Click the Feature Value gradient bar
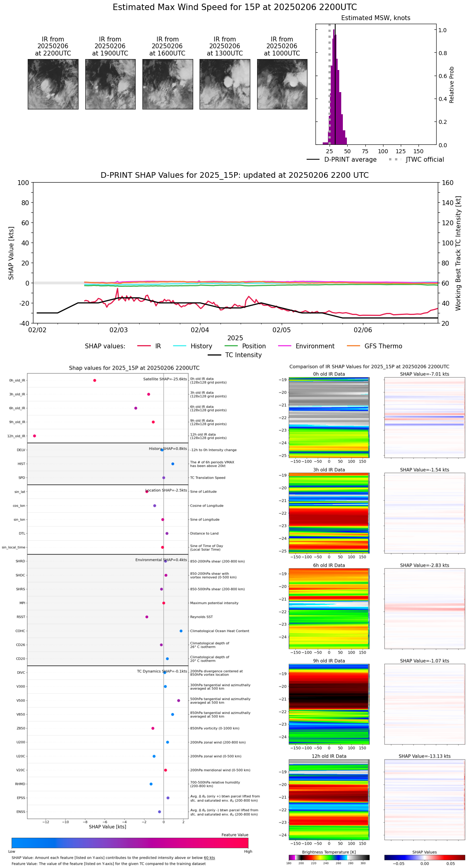 130,843
